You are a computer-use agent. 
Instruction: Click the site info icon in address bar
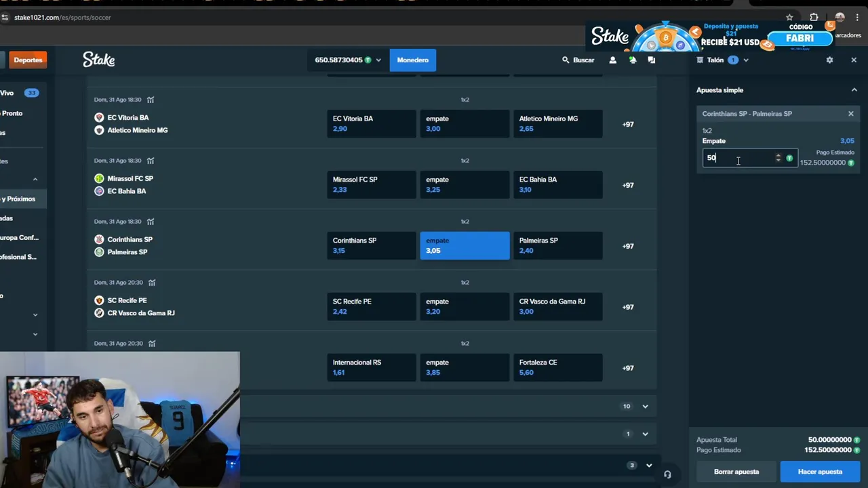[5, 18]
